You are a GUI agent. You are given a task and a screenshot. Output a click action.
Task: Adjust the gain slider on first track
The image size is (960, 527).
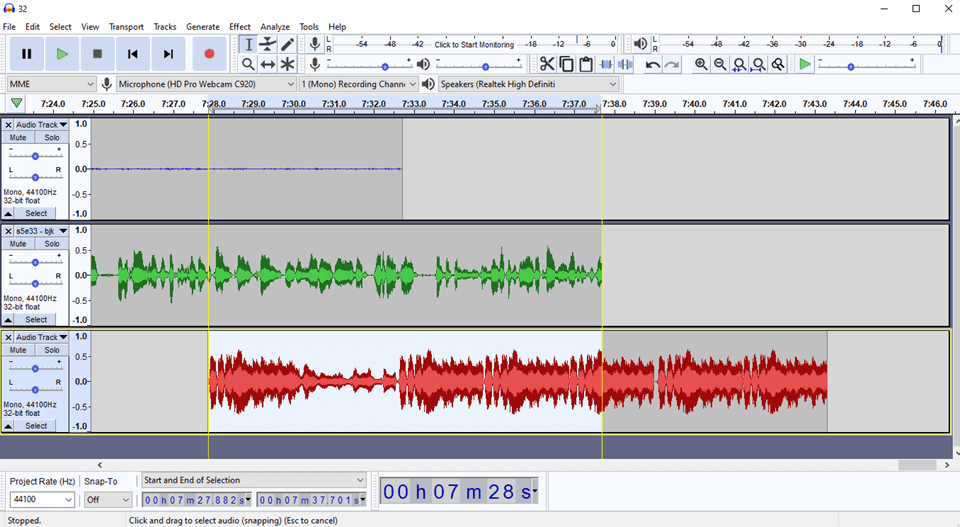(35, 156)
